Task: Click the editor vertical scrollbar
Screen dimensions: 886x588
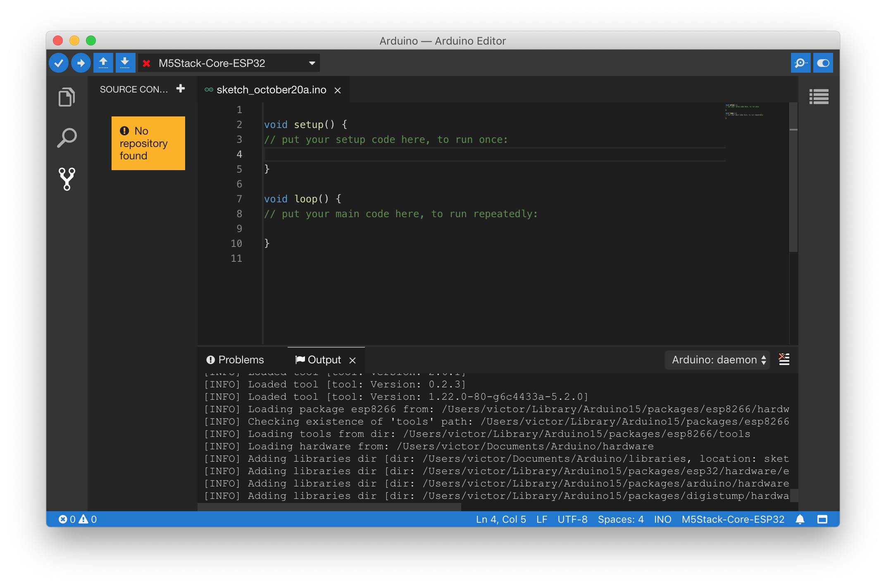Action: (793, 178)
